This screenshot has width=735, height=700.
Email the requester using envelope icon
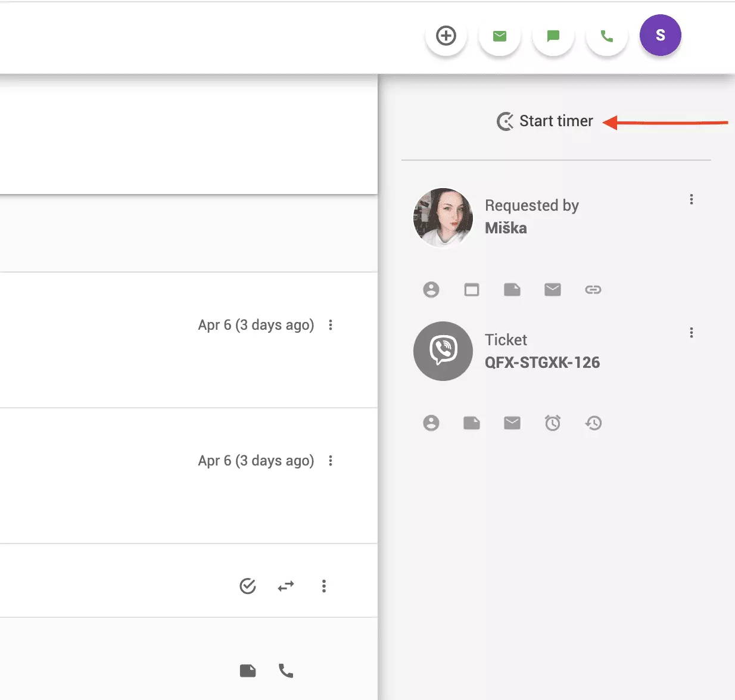point(553,290)
